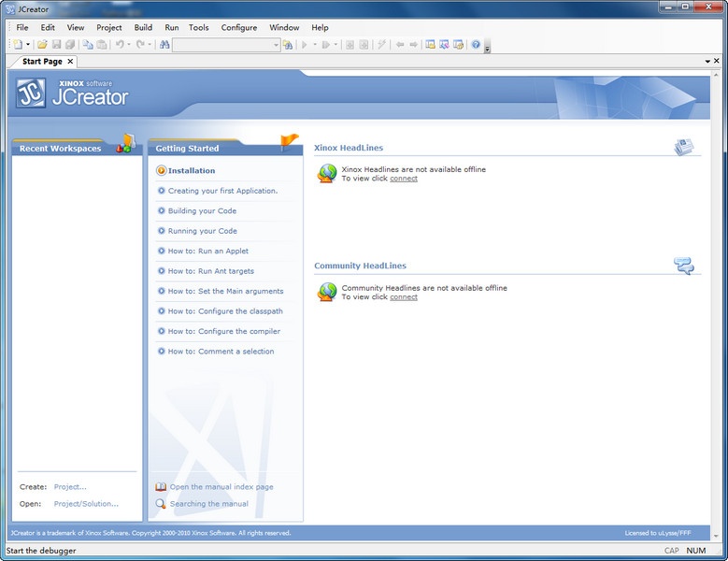Screen dimensions: 728x561
Task: Open the Build menu
Action: pos(143,27)
